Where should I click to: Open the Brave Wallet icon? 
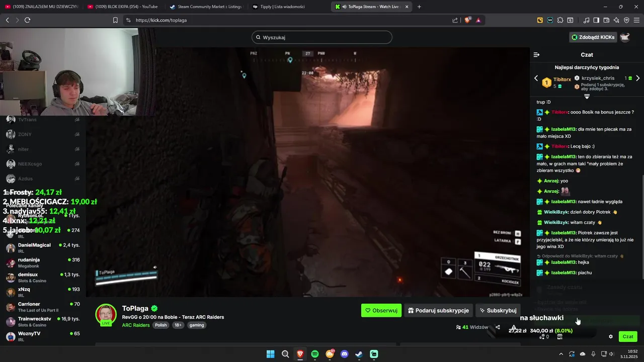click(x=606, y=20)
